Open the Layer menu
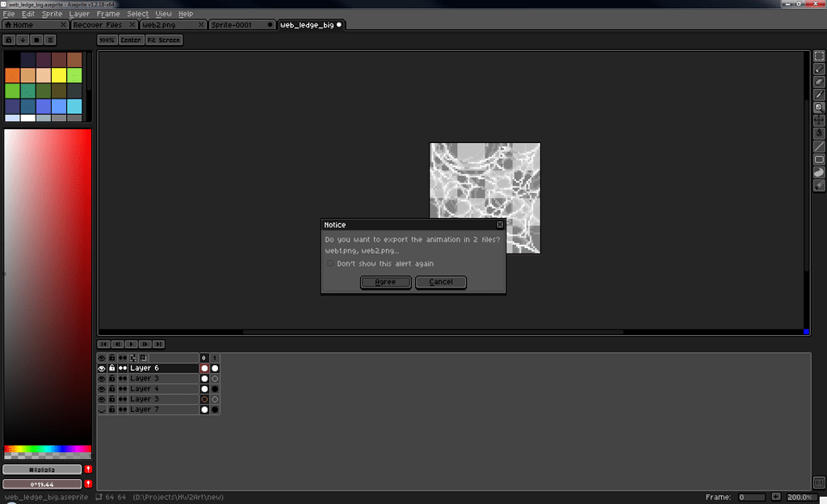Viewport: 827px width, 504px height. point(79,14)
